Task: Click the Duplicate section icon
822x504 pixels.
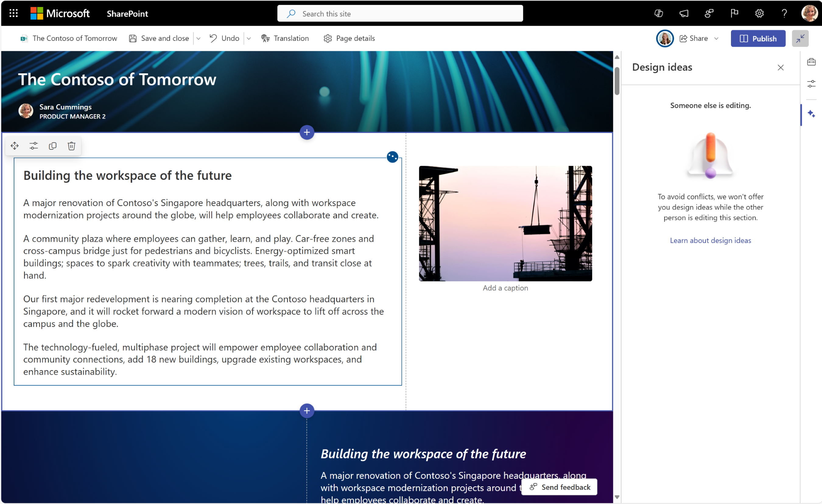Action: click(x=53, y=145)
